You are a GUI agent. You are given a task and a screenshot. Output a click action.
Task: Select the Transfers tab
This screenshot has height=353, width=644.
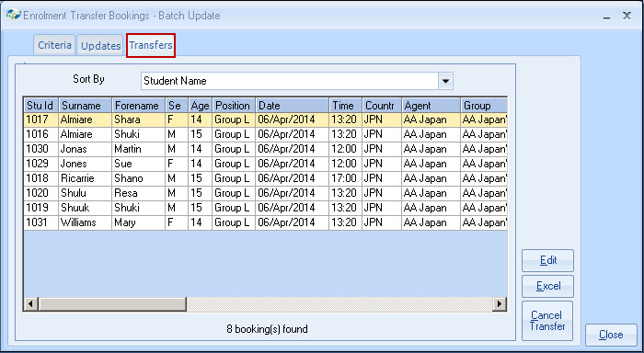click(151, 45)
